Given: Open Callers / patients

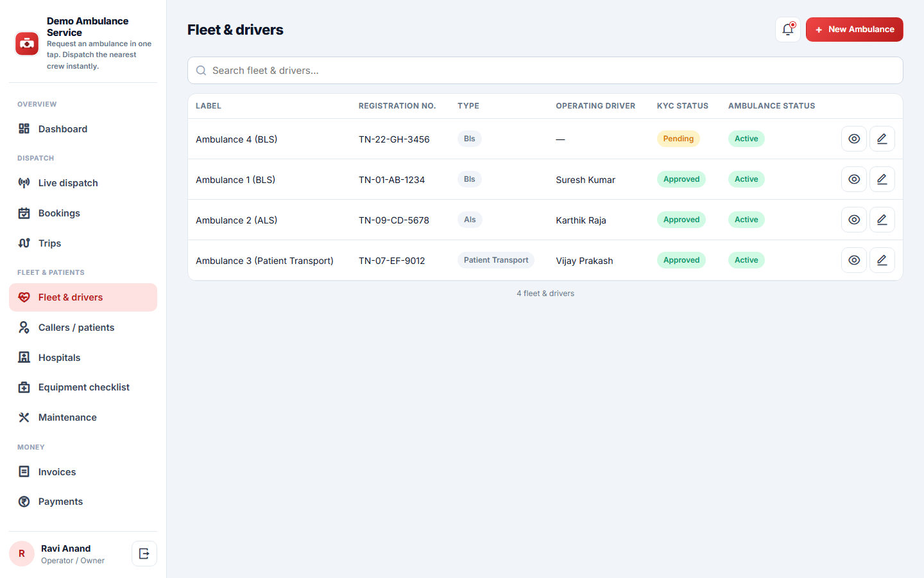Looking at the screenshot, I should [x=83, y=328].
